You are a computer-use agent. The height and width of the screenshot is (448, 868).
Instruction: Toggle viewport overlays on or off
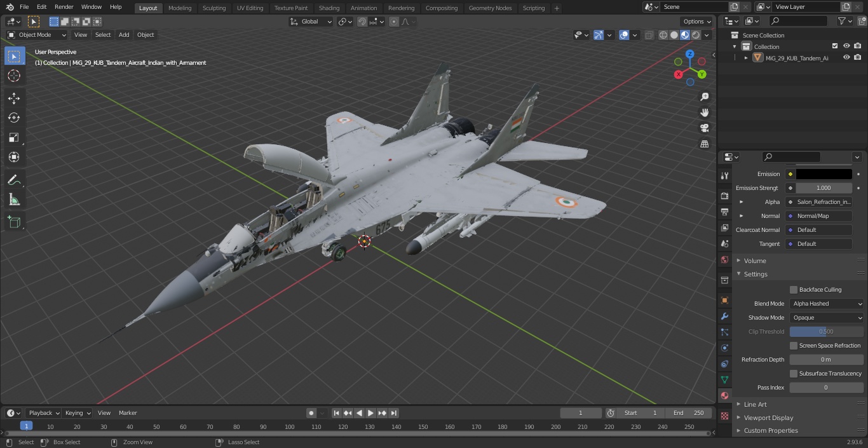pyautogui.click(x=624, y=35)
